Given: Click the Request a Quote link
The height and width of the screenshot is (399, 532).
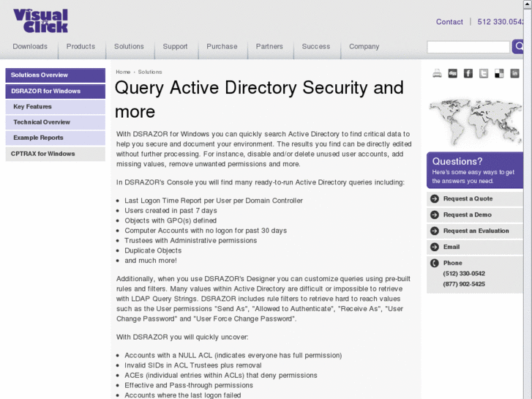Looking at the screenshot, I should pos(468,198).
